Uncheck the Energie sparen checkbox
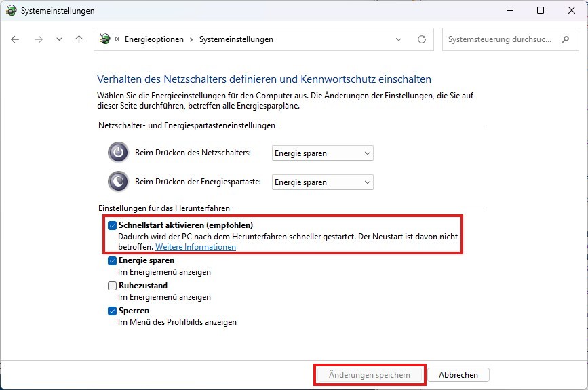Image resolution: width=588 pixels, height=390 pixels. 112,260
